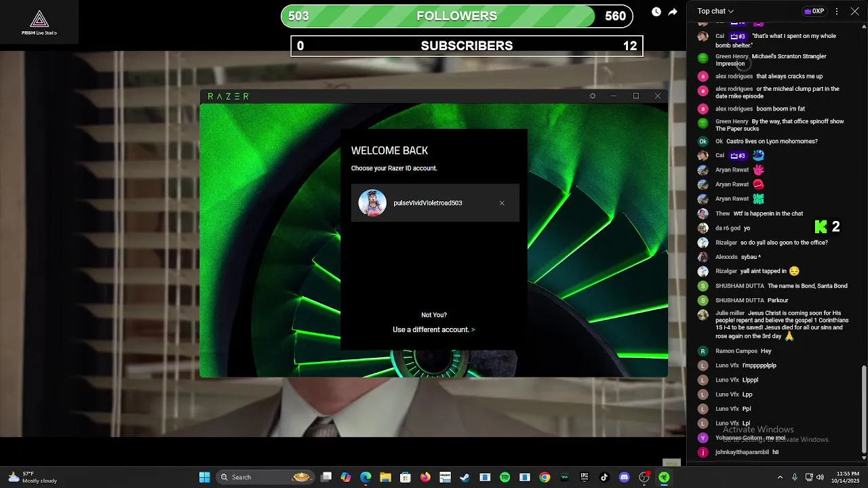
Task: Click chat username Alexxxis
Action: click(x=726, y=257)
